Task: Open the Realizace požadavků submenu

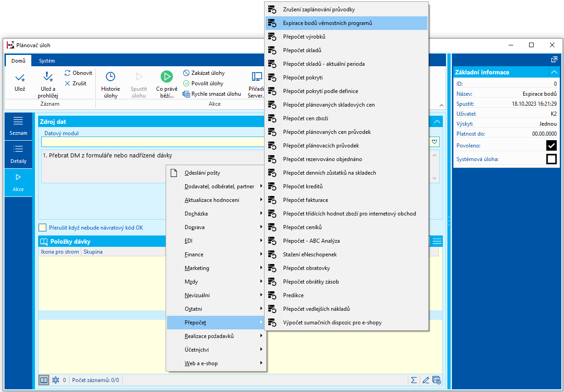Action: click(x=216, y=336)
